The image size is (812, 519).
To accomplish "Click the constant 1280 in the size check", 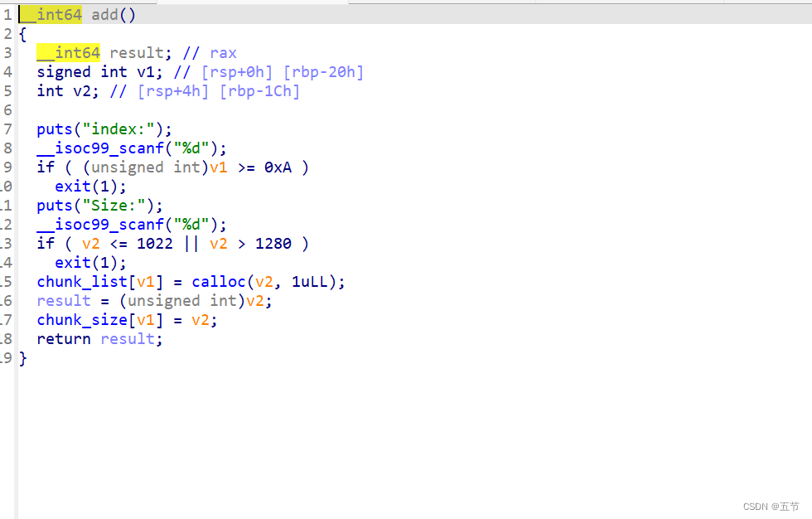I will [273, 244].
